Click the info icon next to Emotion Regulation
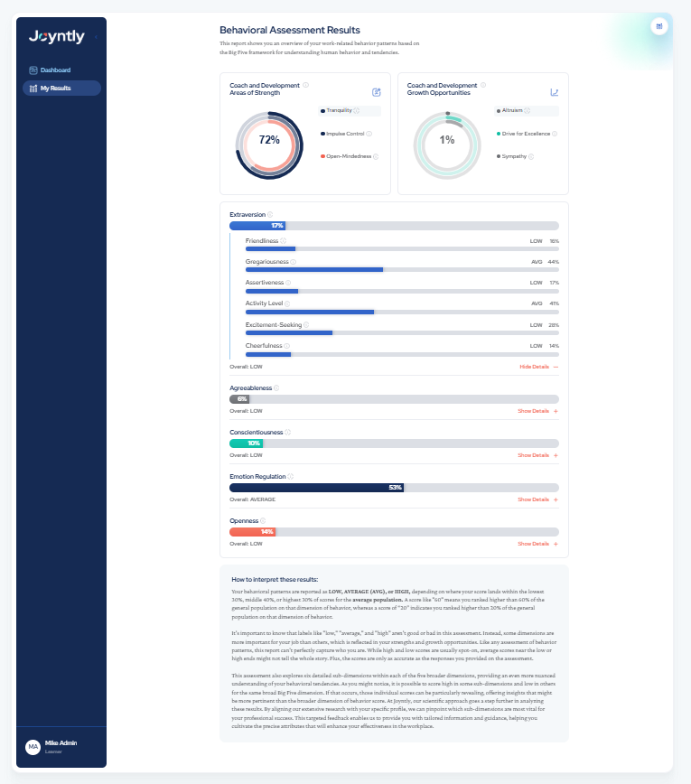The width and height of the screenshot is (691, 784). coord(291,476)
